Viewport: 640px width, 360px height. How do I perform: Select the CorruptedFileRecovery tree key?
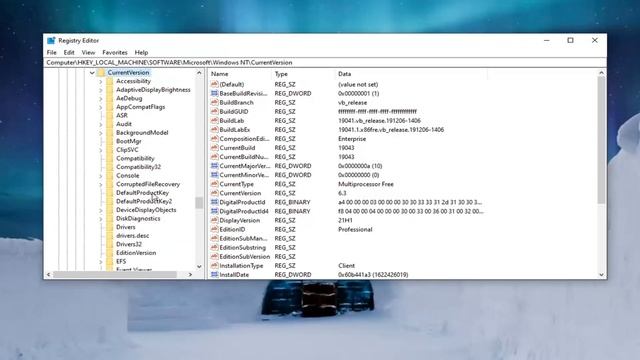pos(148,184)
